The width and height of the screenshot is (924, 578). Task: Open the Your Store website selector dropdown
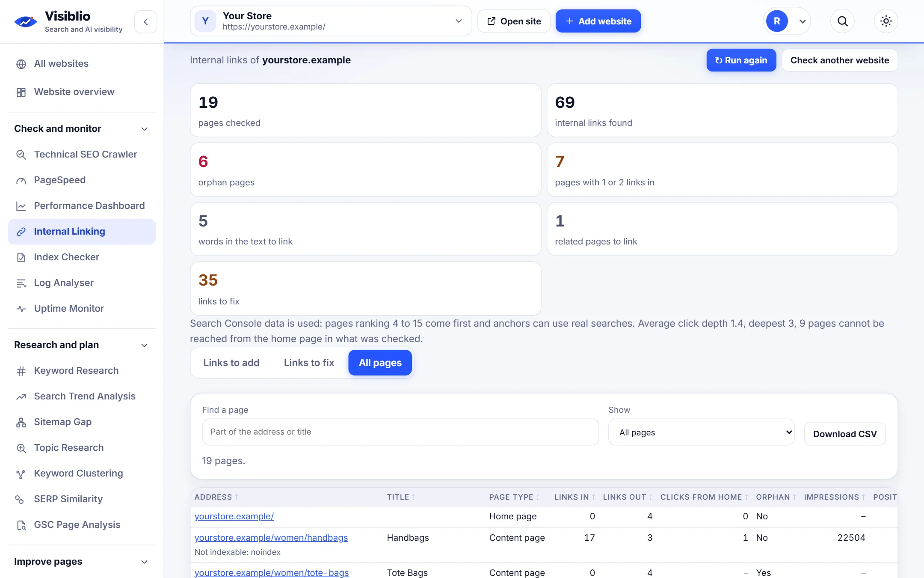click(x=331, y=21)
